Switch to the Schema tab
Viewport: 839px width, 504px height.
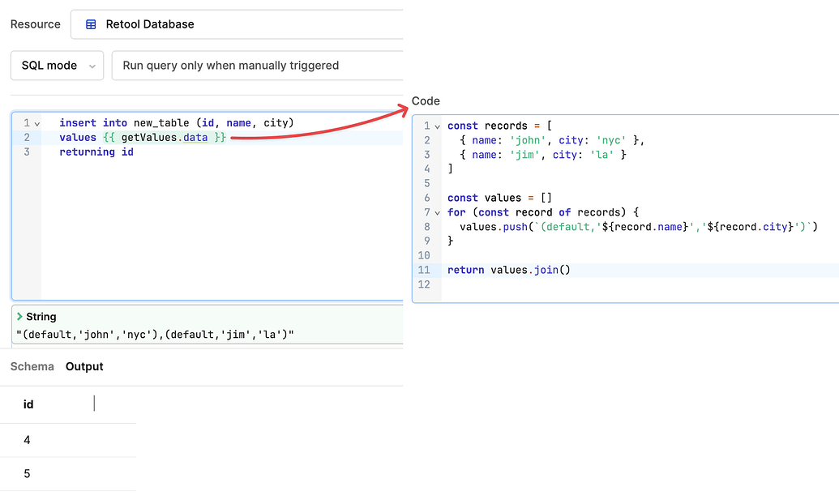pos(32,366)
